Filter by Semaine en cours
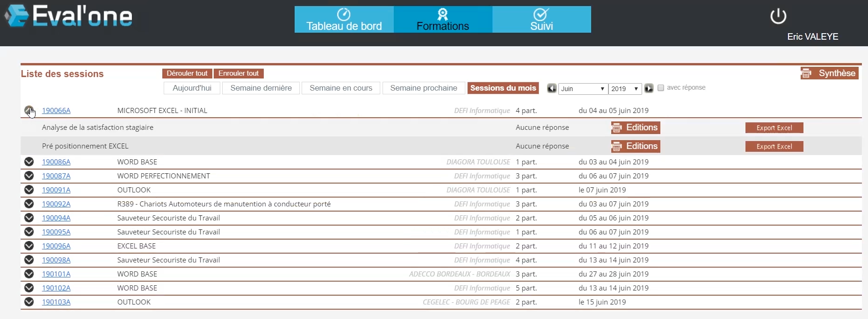 341,88
